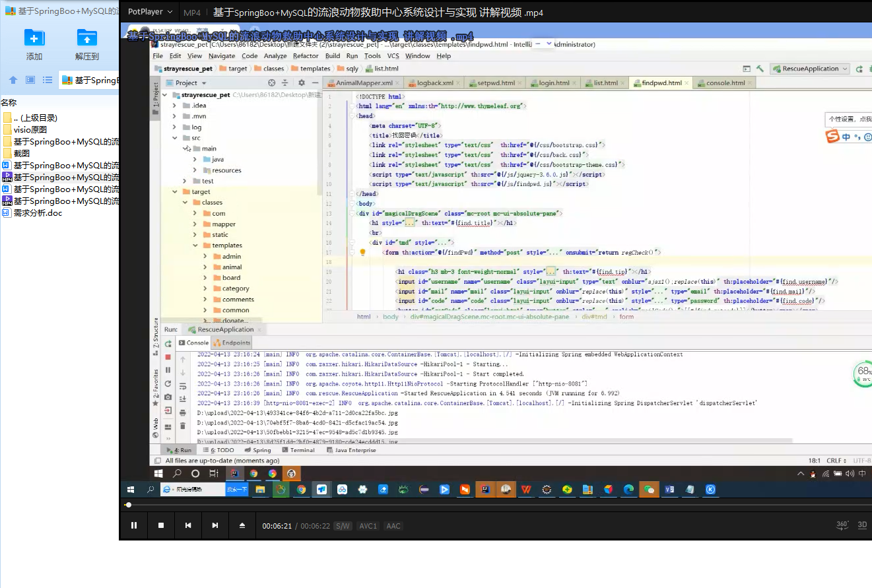Click the yellow intention bulb icon
The image size is (872, 588).
pyautogui.click(x=362, y=252)
